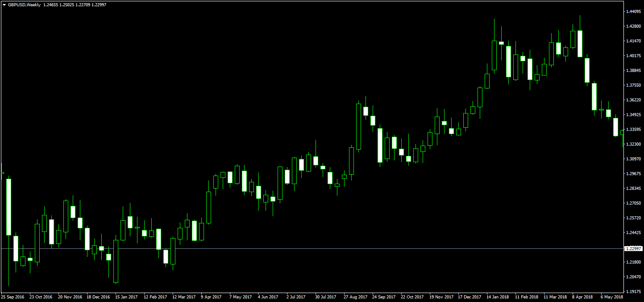The height and width of the screenshot is (302, 644).
Task: Click the 19 Nov 2017 date label
Action: pos(441,297)
